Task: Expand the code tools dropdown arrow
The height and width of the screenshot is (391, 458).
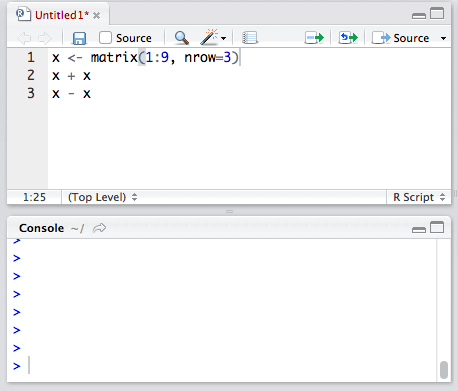Action: (223, 39)
